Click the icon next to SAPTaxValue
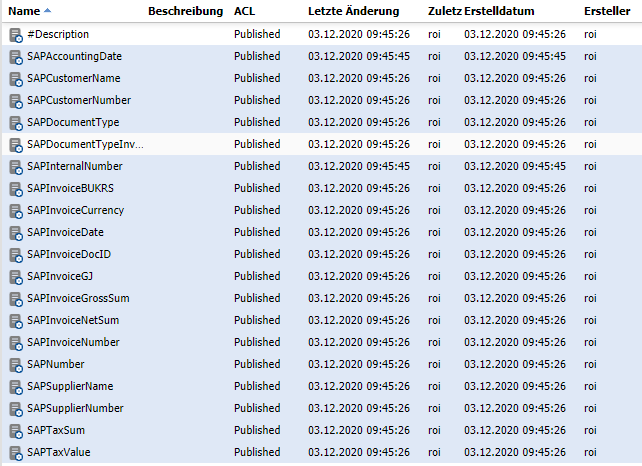The width and height of the screenshot is (642, 466). click(16, 453)
